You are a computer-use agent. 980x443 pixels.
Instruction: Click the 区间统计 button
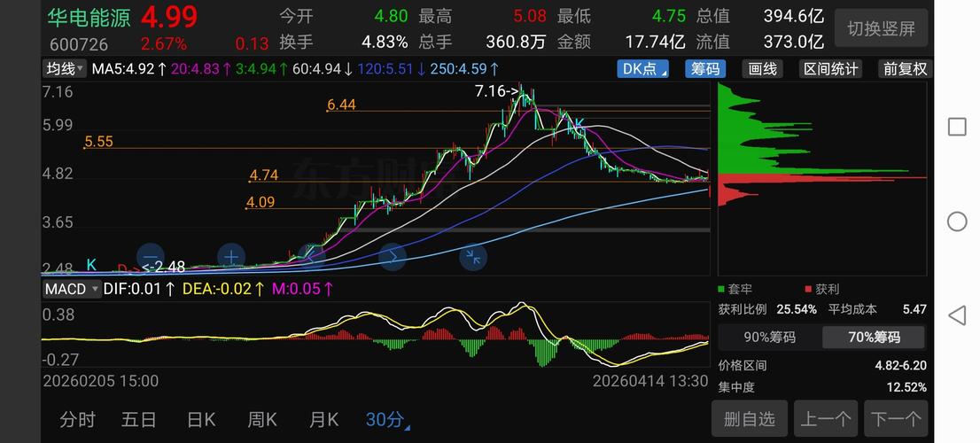tap(830, 69)
